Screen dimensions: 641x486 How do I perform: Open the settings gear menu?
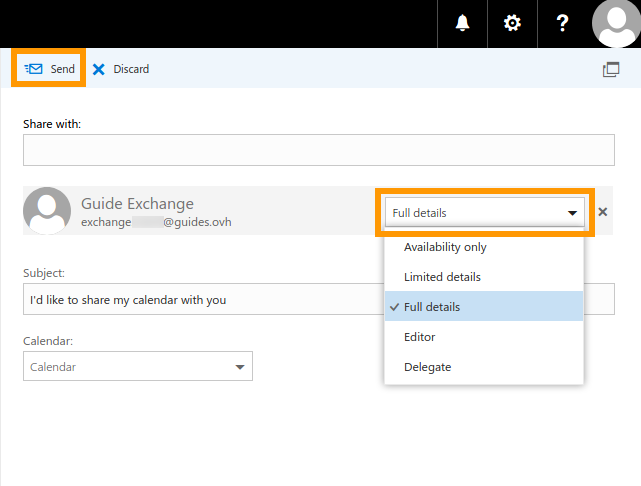[x=512, y=24]
